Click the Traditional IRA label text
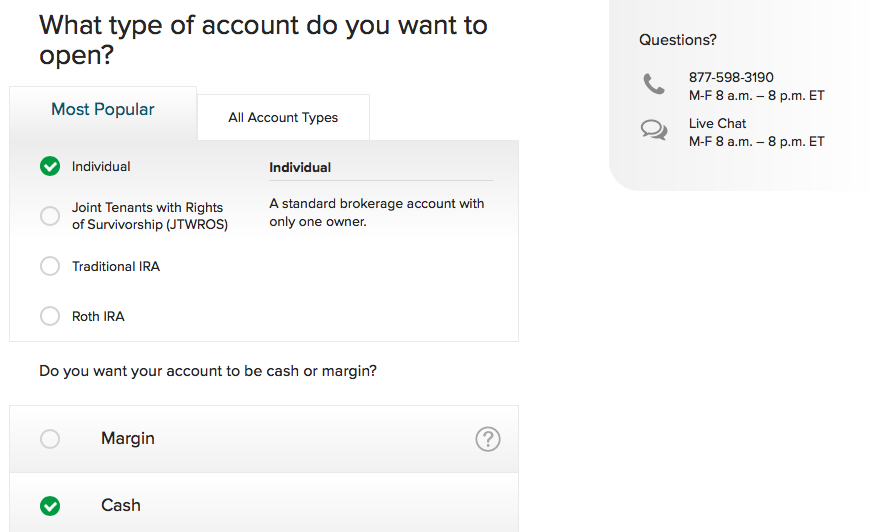The width and height of the screenshot is (869, 532). pyautogui.click(x=116, y=267)
